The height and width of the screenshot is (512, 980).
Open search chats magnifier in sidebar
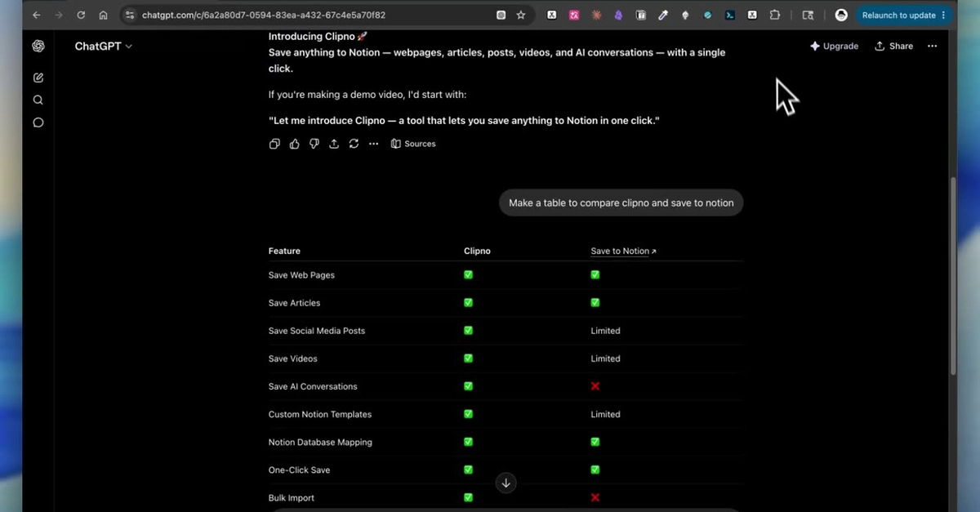point(38,100)
